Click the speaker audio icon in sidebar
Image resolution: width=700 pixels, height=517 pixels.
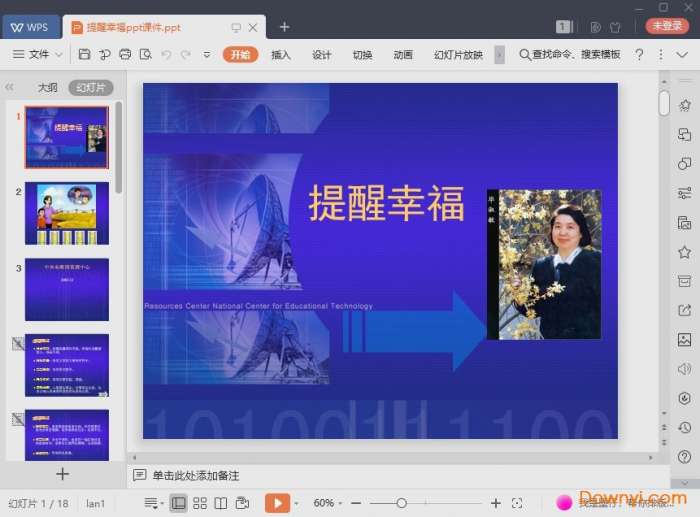click(684, 369)
